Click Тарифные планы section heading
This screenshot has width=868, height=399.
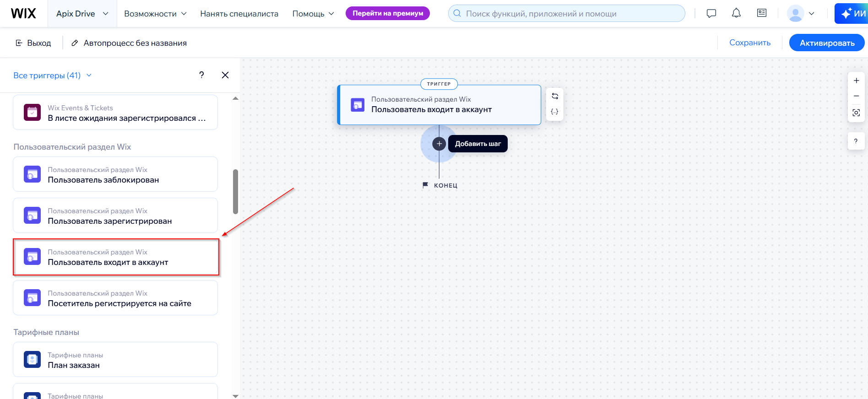46,332
